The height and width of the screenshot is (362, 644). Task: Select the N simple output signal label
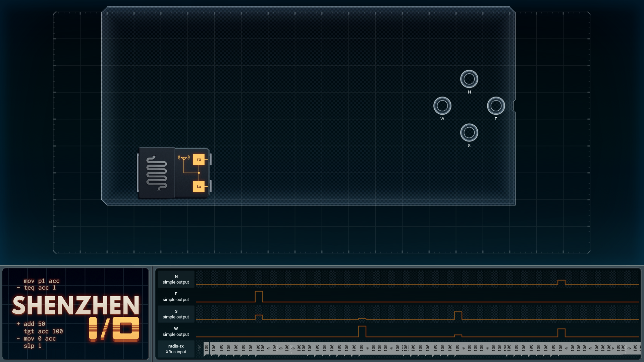pos(176,279)
